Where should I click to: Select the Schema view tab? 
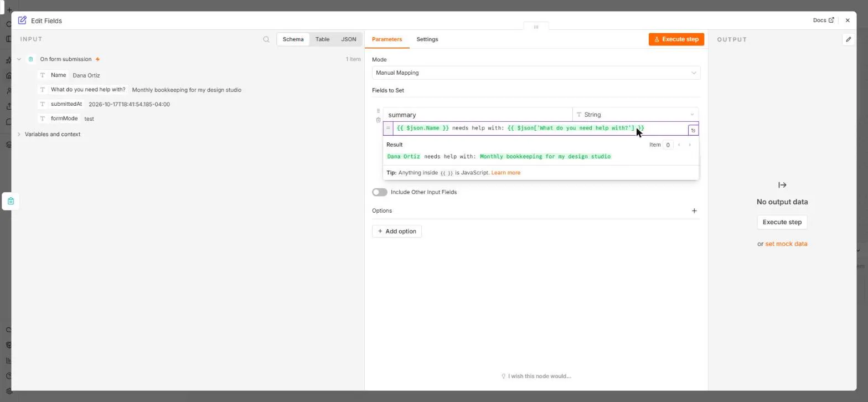(x=293, y=39)
